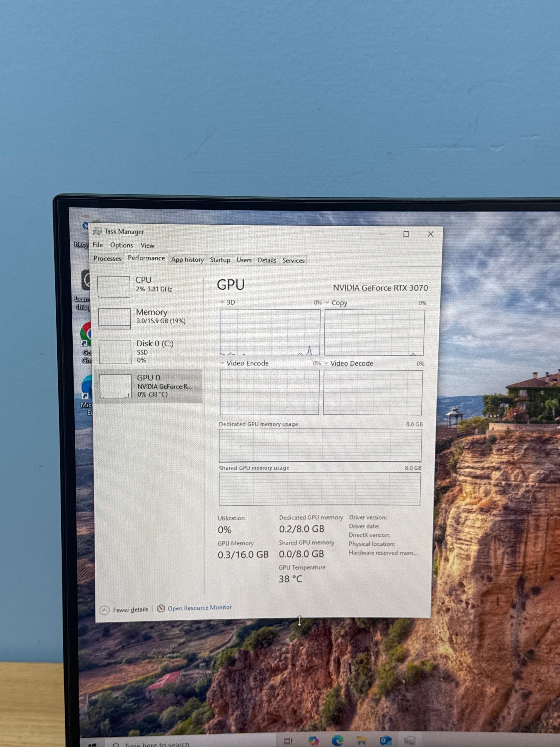Click the Resource Monitor gauge icon
The height and width of the screenshot is (747, 560).
(161, 608)
